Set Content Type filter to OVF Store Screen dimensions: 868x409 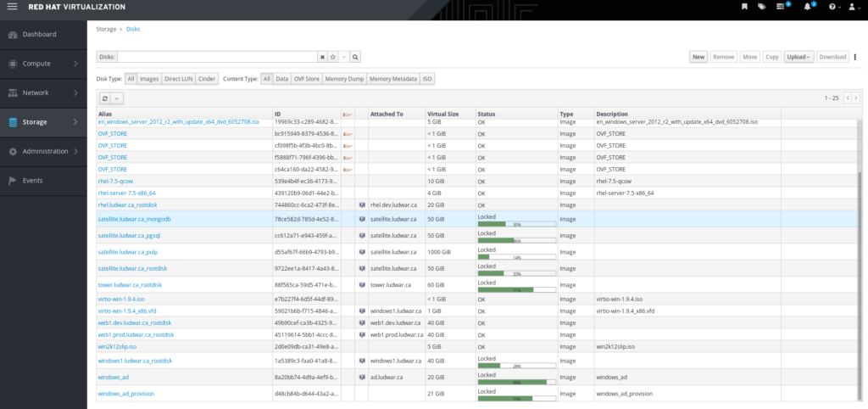tap(307, 79)
